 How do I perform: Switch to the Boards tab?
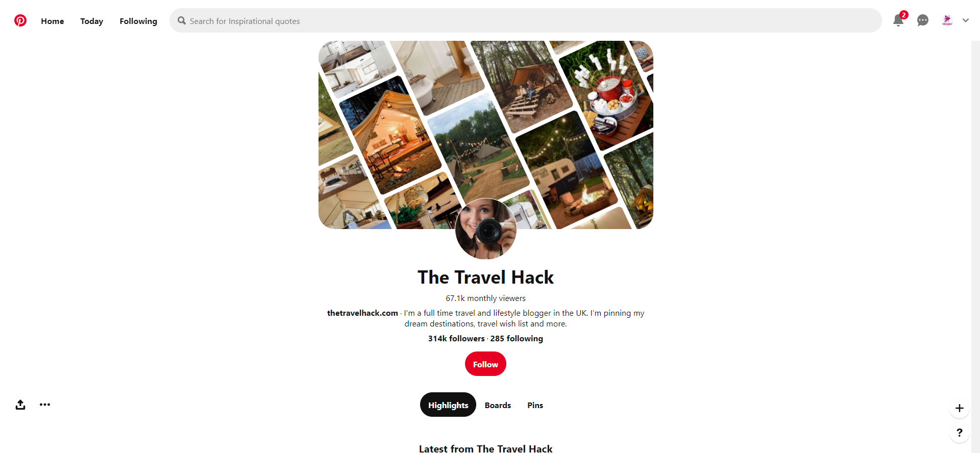point(498,405)
